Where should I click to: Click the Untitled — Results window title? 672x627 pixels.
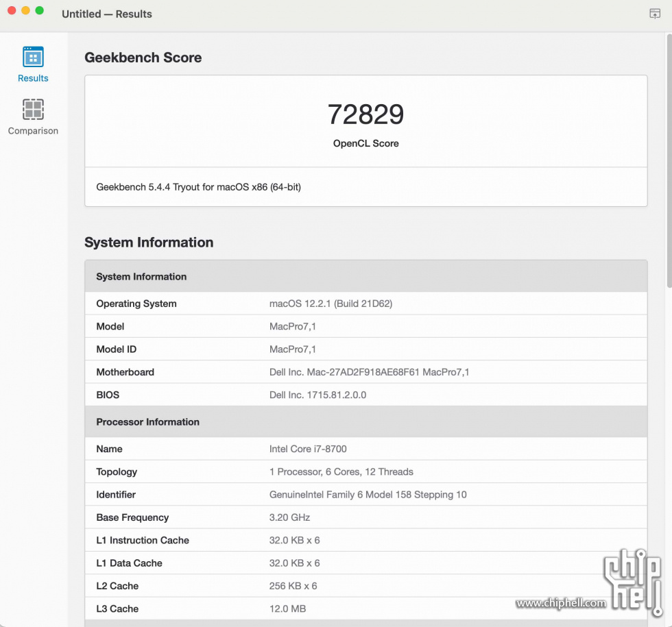107,14
